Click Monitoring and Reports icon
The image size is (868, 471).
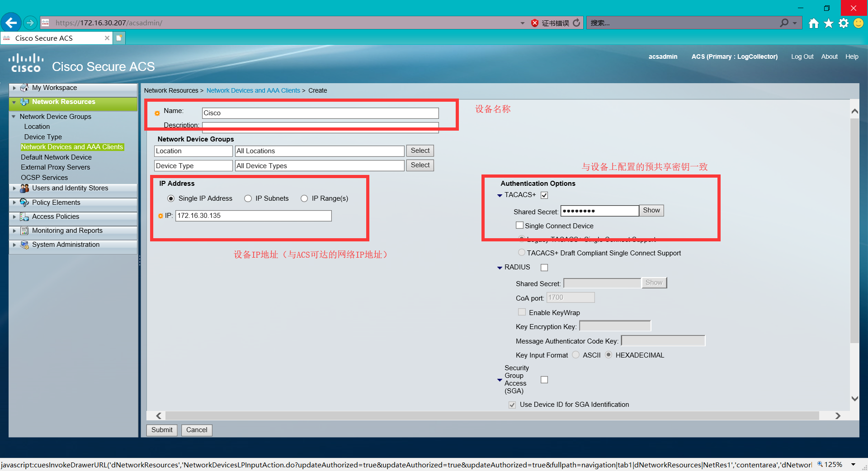25,231
